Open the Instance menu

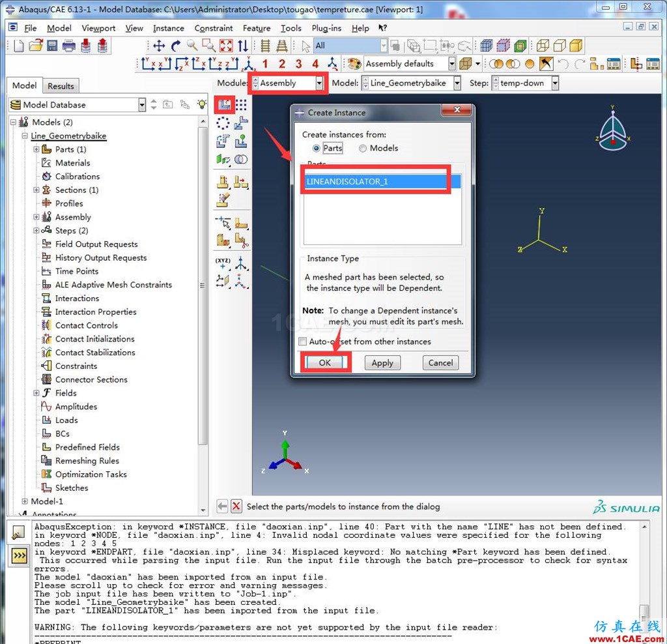click(169, 28)
